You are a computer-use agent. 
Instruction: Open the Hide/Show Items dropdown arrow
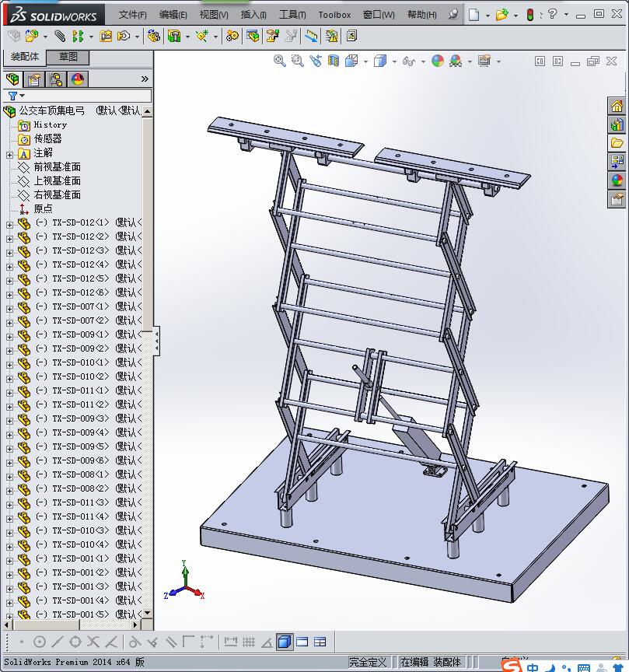pos(423,61)
